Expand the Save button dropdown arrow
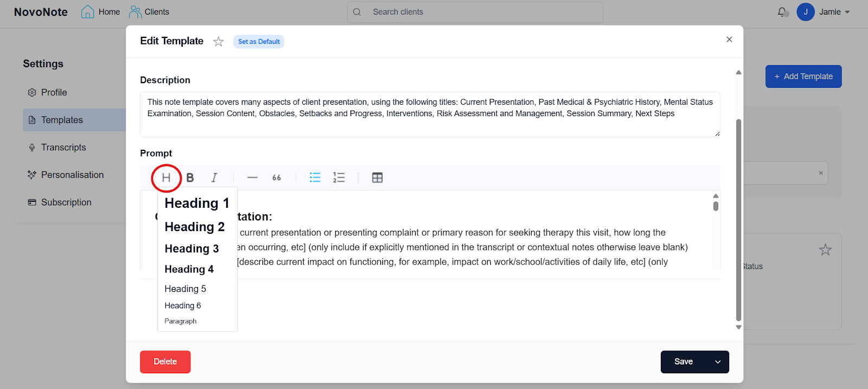The width and height of the screenshot is (868, 389). (x=718, y=362)
